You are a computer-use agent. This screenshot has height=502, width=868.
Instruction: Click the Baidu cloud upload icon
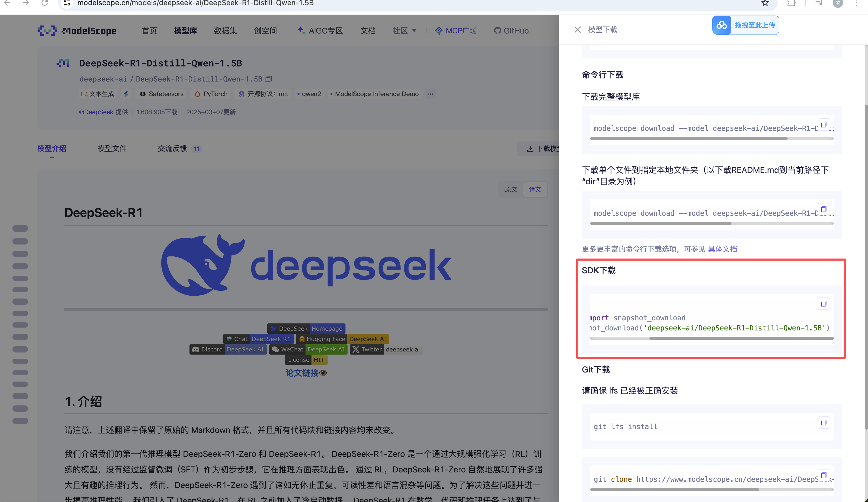coord(722,25)
